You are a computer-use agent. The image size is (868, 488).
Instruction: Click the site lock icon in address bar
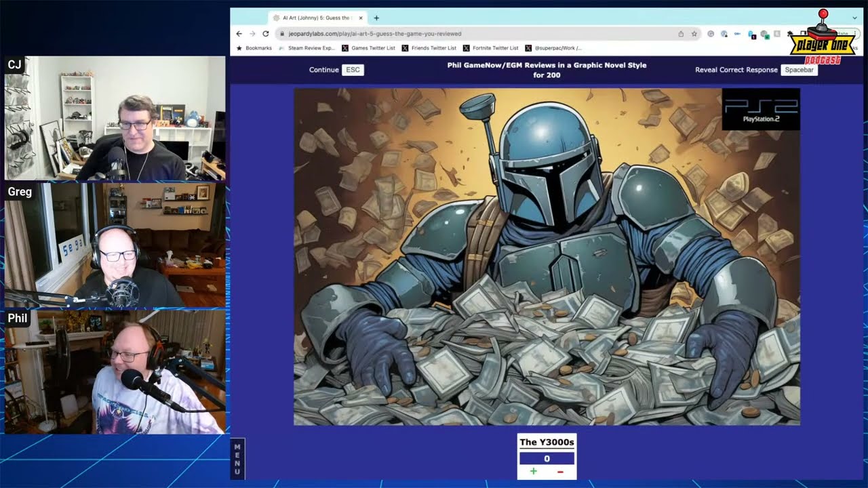(283, 33)
